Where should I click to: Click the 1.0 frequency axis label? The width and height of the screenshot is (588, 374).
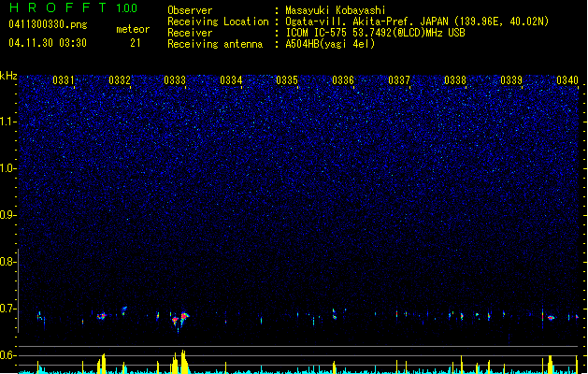pyautogui.click(x=8, y=169)
